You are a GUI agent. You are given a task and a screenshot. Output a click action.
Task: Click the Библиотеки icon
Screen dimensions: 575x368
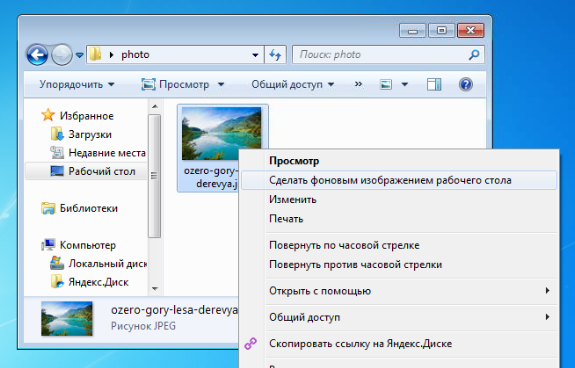coord(48,208)
